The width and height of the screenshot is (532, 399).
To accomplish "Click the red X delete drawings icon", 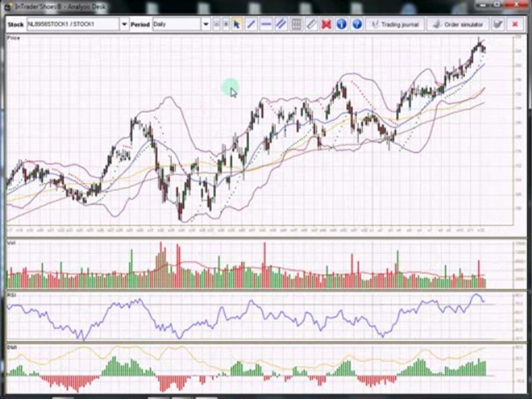I will (326, 24).
